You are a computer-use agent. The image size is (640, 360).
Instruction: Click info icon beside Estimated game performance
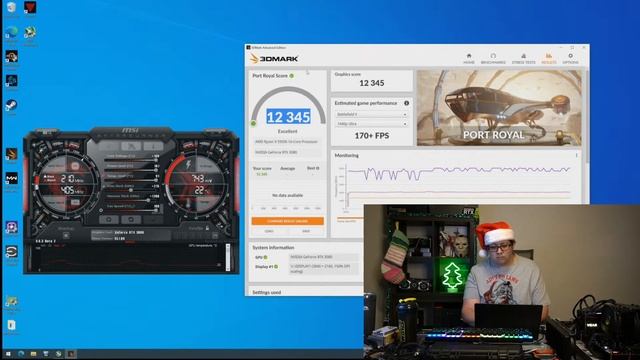407,103
